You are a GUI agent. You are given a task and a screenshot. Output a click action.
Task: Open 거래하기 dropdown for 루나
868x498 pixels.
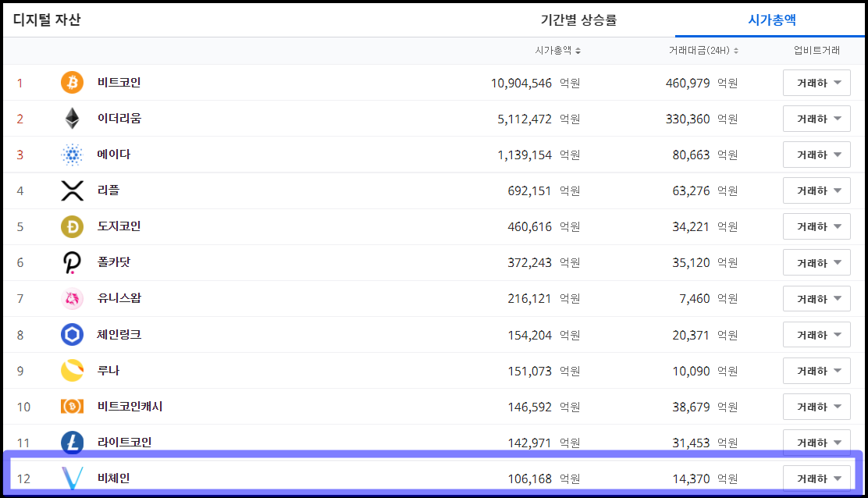coord(816,371)
